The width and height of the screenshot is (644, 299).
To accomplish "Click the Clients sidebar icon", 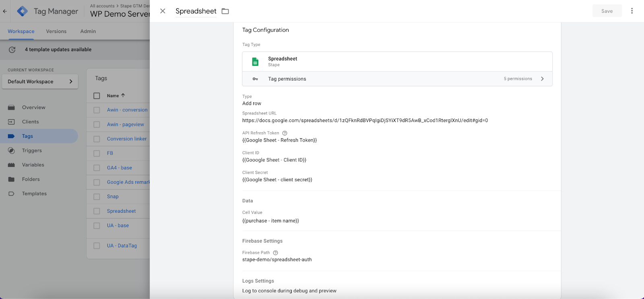I will 11,122.
